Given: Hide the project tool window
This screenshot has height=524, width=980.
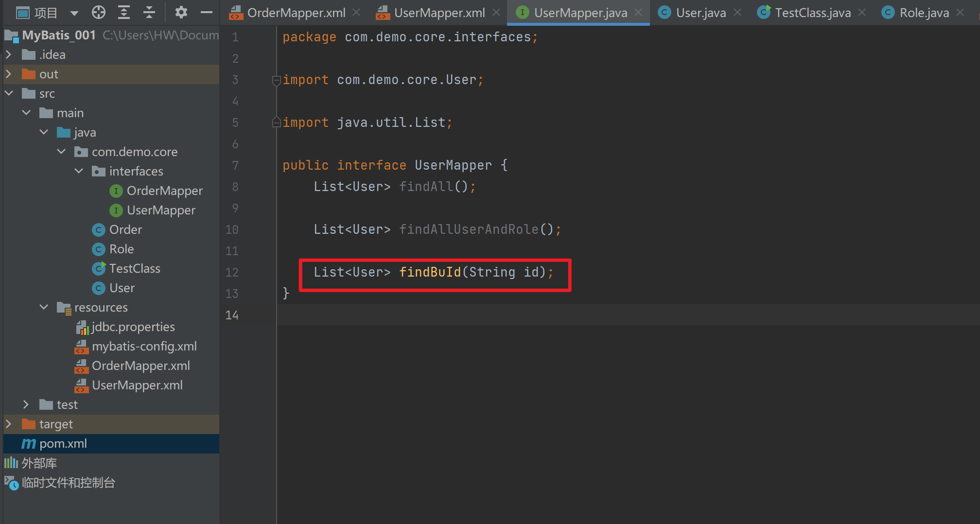Looking at the screenshot, I should click(x=207, y=12).
